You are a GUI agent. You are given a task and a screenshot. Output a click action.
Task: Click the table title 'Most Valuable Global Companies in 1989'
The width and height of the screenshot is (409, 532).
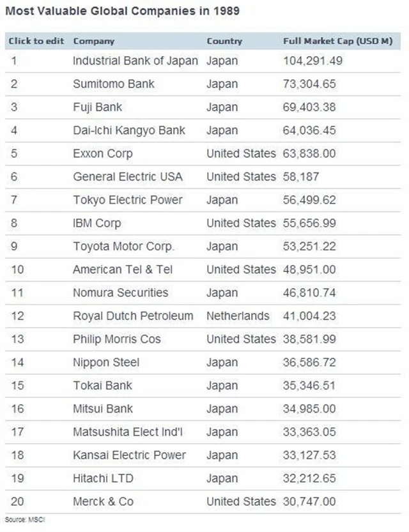pos(122,10)
